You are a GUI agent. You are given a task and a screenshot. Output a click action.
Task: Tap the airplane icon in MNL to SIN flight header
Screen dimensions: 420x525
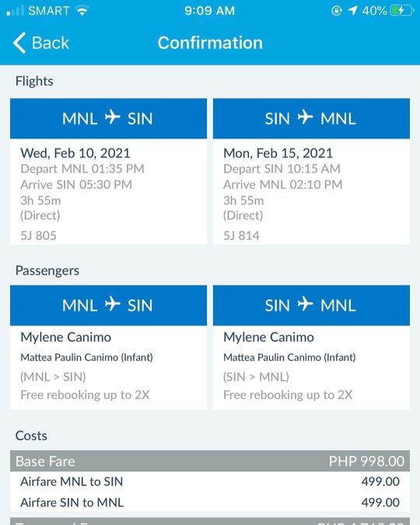click(x=113, y=117)
